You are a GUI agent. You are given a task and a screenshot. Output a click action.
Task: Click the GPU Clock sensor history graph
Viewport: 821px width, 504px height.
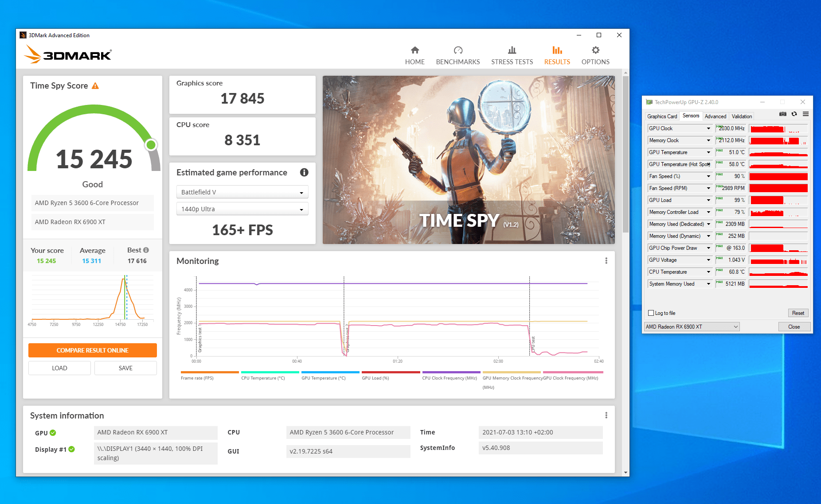778,128
